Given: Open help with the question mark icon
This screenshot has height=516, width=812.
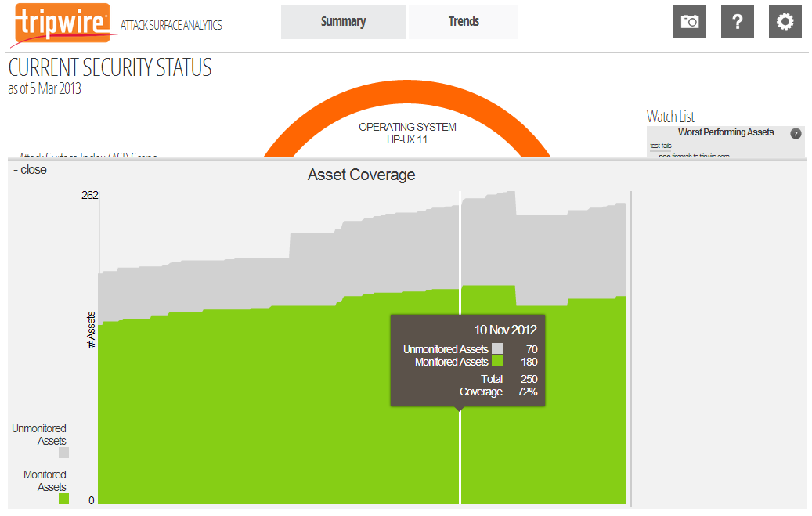Looking at the screenshot, I should point(738,22).
